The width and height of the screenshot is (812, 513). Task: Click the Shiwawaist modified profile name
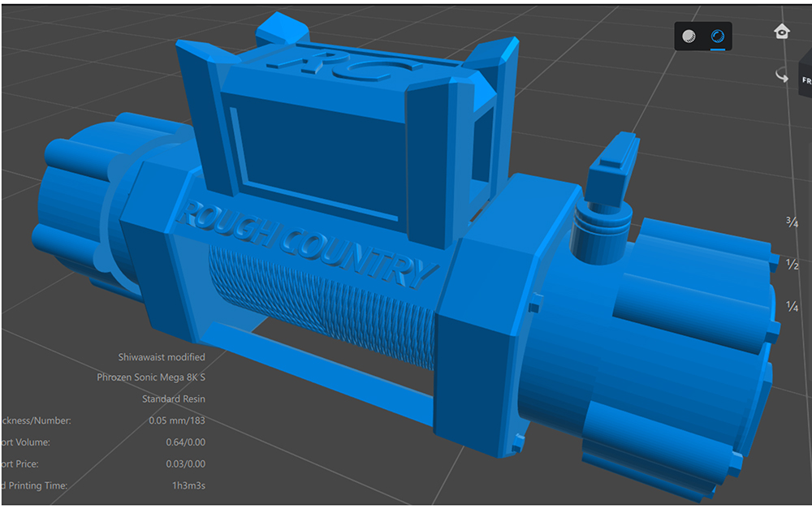click(x=162, y=357)
